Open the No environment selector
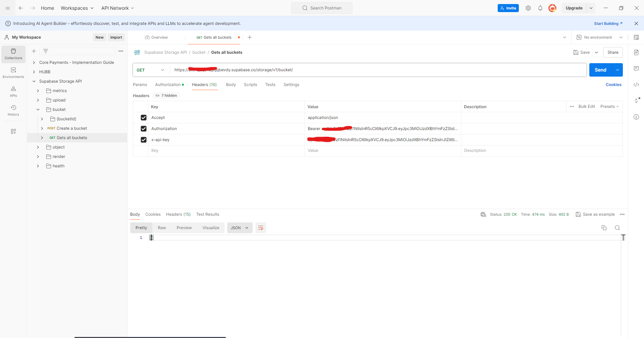This screenshot has width=644, height=338. (x=599, y=37)
